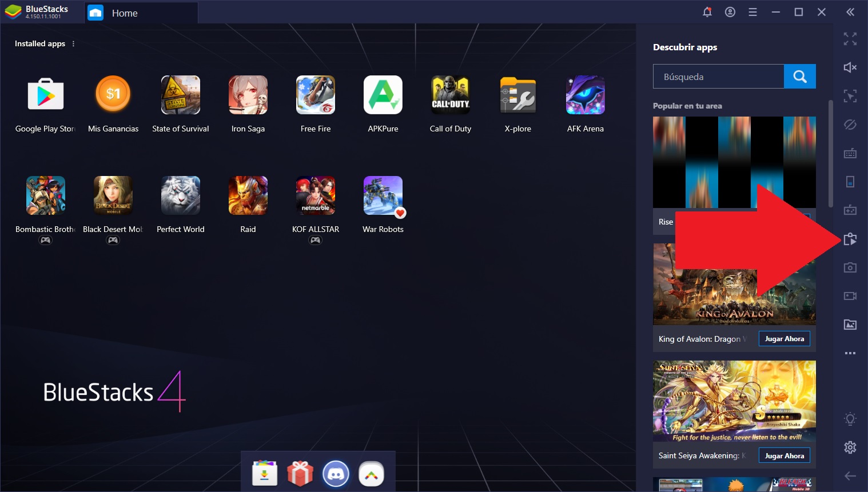Click gamepad badge under KOF ALLSTAR
This screenshot has width=868, height=492.
point(316,240)
